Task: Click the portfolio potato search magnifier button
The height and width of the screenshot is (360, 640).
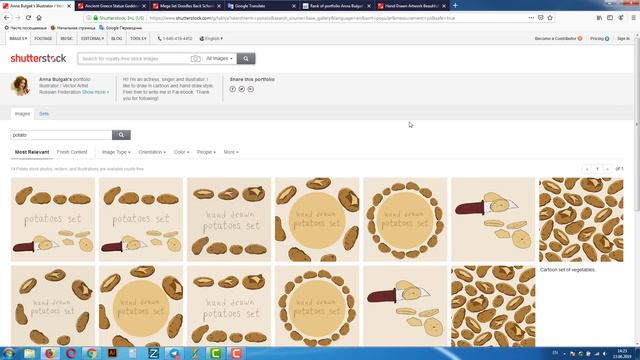Action: tap(121, 135)
